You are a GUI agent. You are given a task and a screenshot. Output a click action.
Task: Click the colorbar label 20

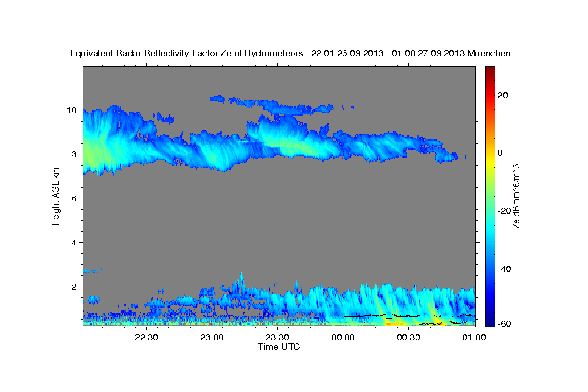coord(504,95)
